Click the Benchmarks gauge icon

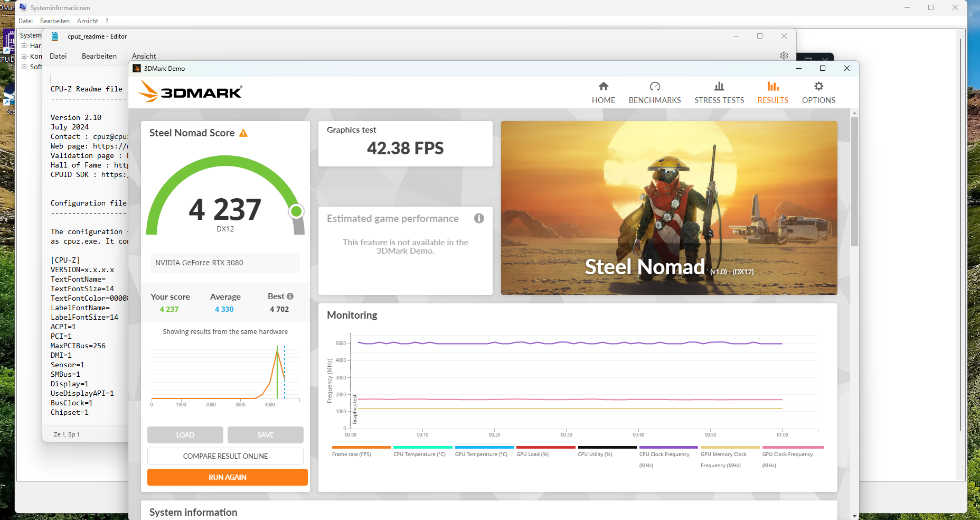655,86
